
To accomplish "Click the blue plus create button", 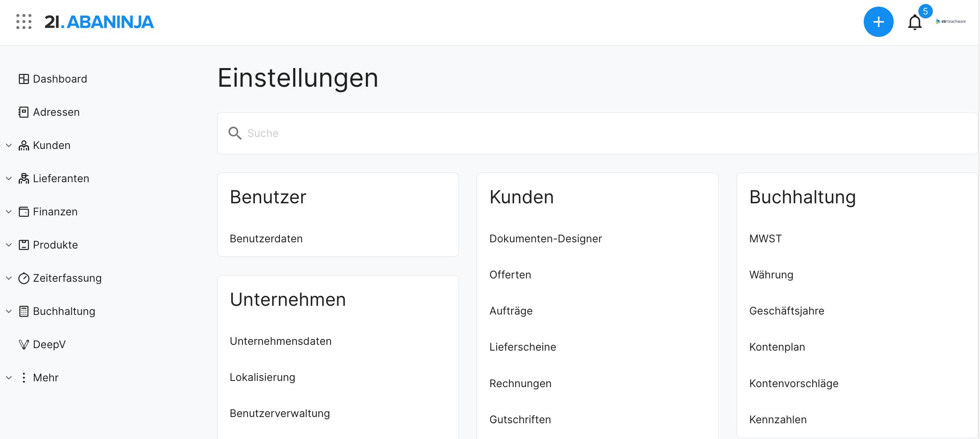I will [x=878, y=22].
